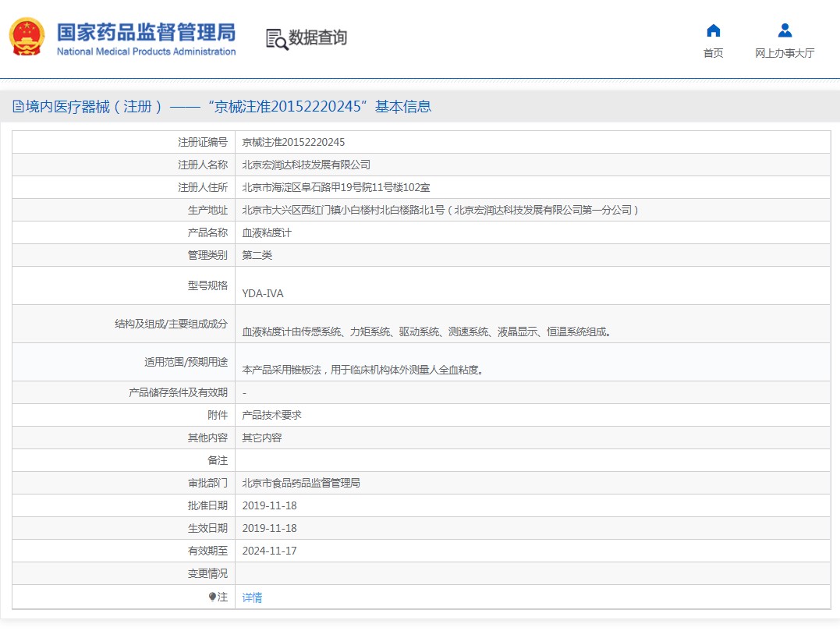
Task: Click address 北京市海淀区阜石路甲19号院11号楼102室
Action: pyautogui.click(x=336, y=187)
